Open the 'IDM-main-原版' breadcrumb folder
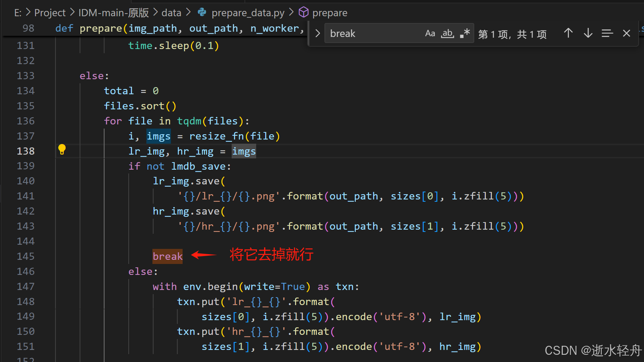Screen dimensions: 644x362 click(x=114, y=13)
